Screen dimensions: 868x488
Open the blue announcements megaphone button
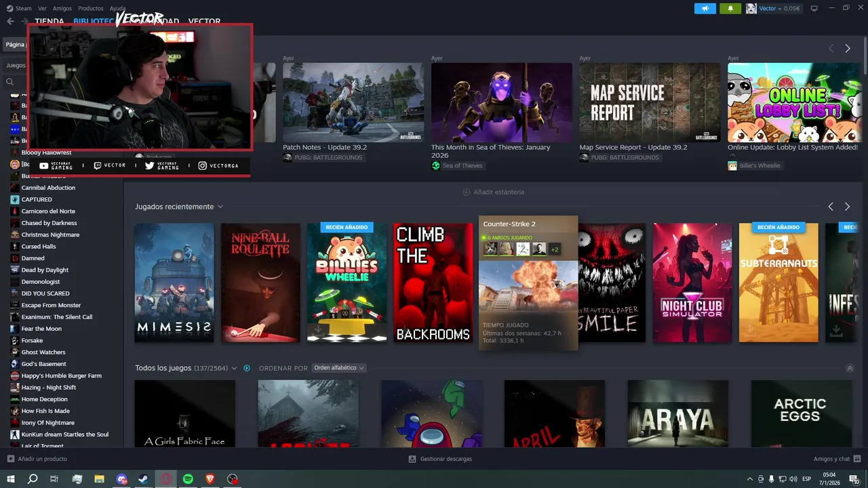tap(705, 8)
